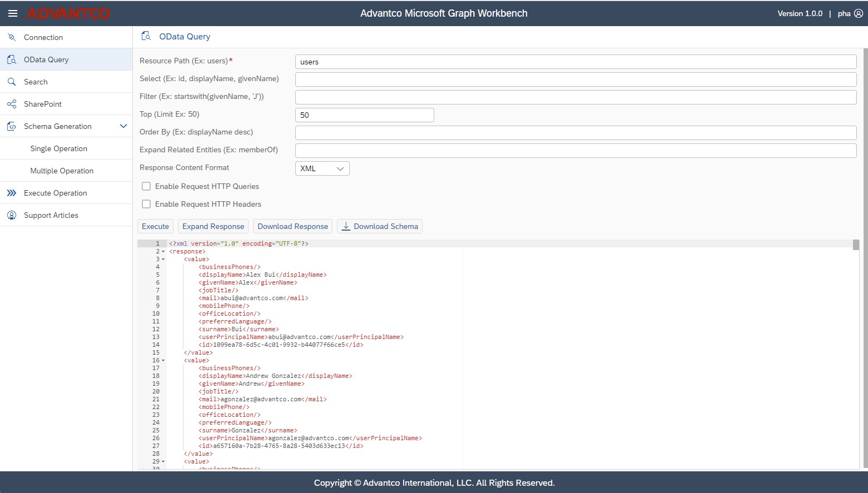The width and height of the screenshot is (868, 493).
Task: Click the Execute Operation arrows icon
Action: 12,193
